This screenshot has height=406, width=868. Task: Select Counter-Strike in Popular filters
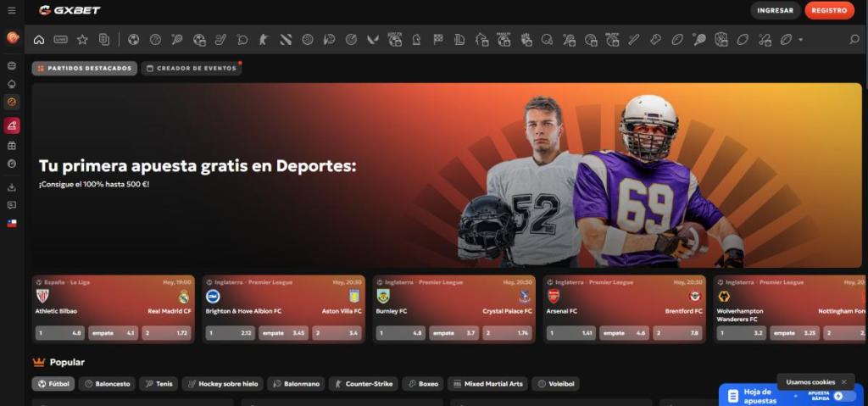click(363, 384)
